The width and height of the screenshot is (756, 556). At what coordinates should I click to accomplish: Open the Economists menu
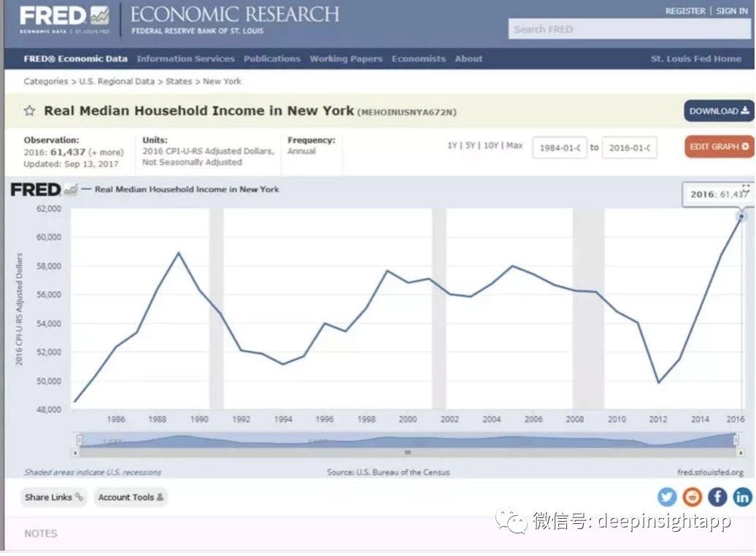tap(419, 59)
